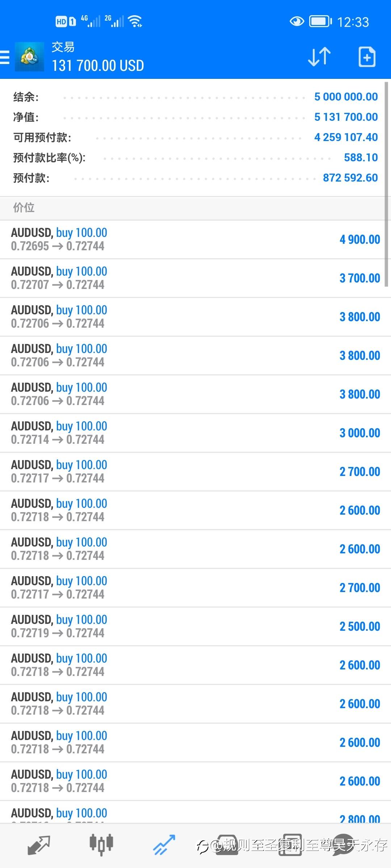Open the Messages chat tab icon
391x868 pixels.
click(343, 845)
